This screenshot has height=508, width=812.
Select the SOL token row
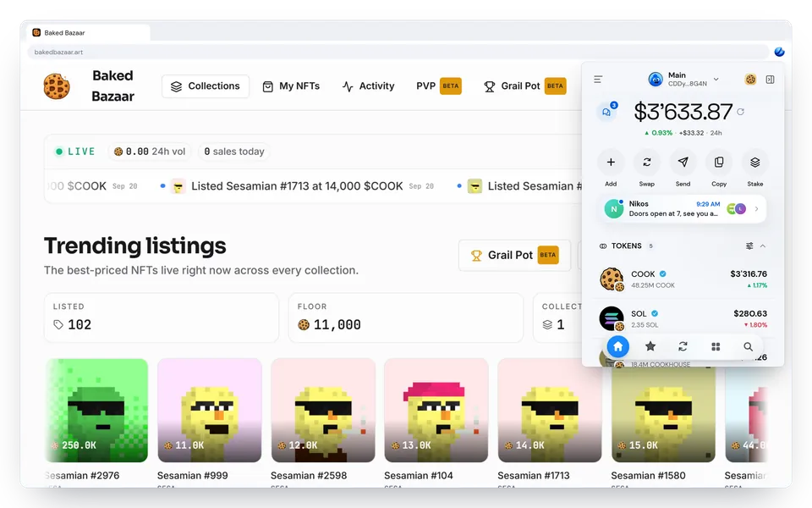click(683, 318)
